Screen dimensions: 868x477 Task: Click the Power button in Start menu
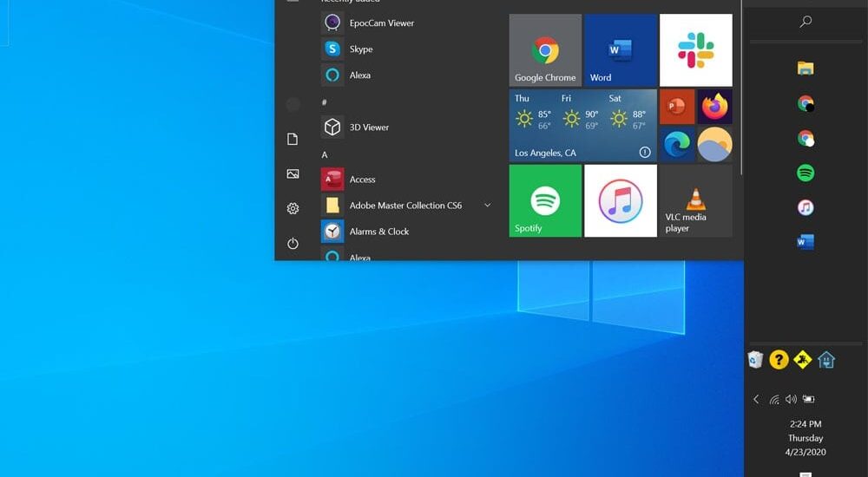coord(293,244)
